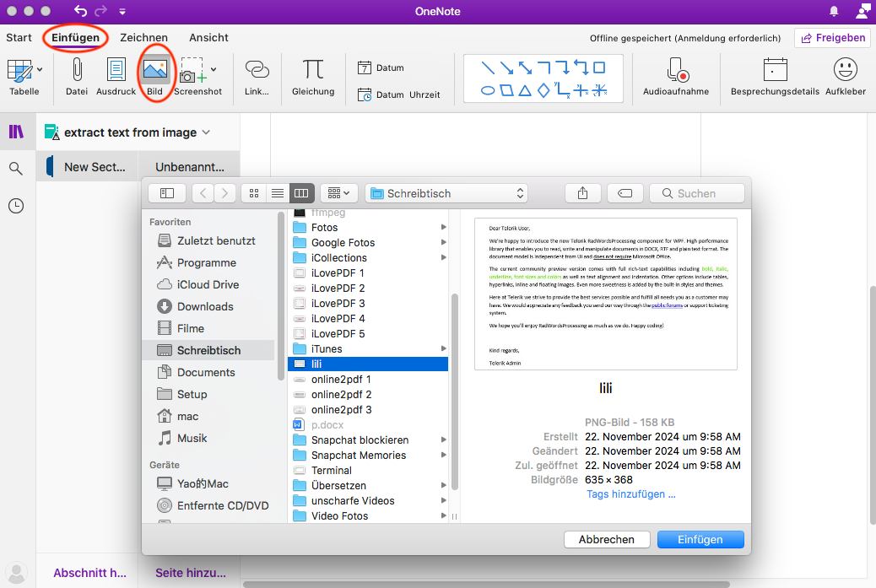Select Downloads in Favoriten sidebar
Image resolution: width=876 pixels, height=588 pixels.
pyautogui.click(x=209, y=306)
